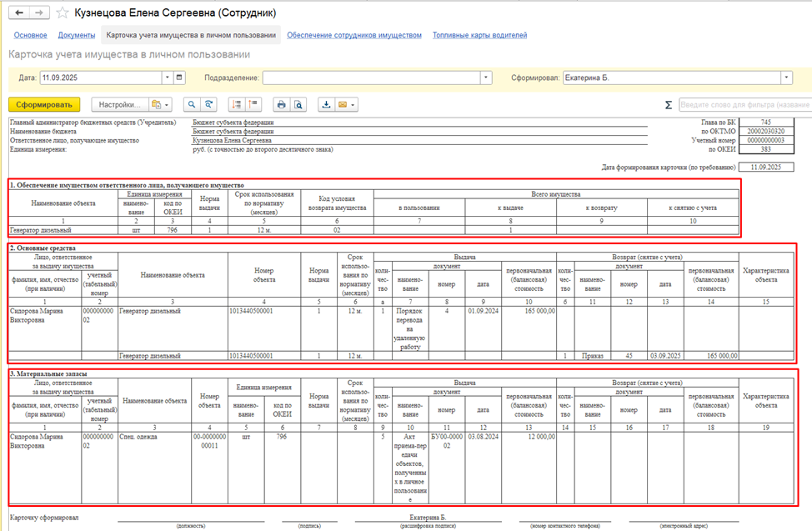Select ОКТМО value 20002030320
812x531 pixels.
pyautogui.click(x=766, y=132)
